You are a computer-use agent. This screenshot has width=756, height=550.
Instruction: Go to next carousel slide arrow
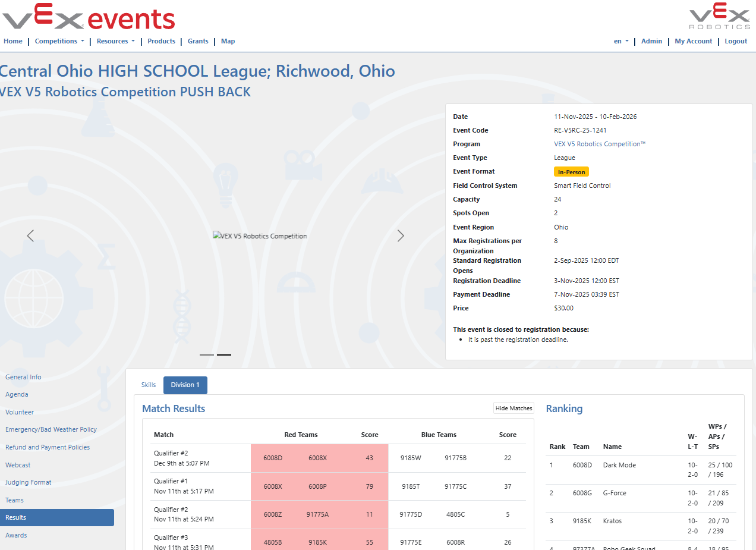401,235
